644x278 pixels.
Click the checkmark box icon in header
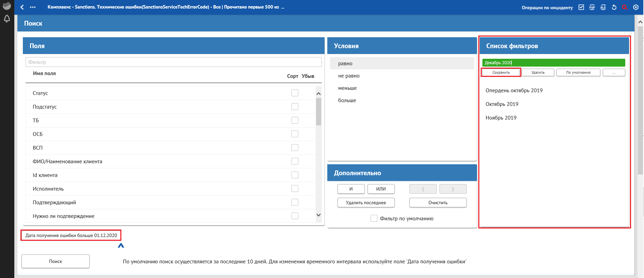581,7
